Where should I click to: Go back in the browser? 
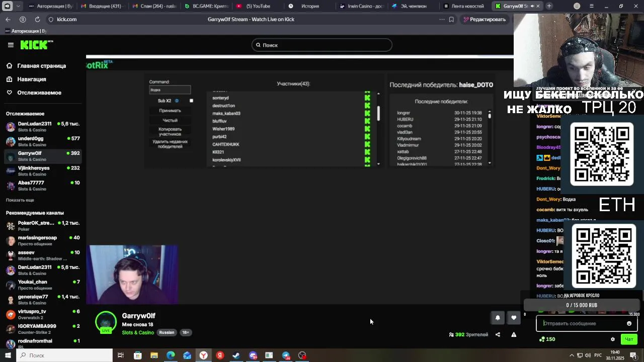8,19
